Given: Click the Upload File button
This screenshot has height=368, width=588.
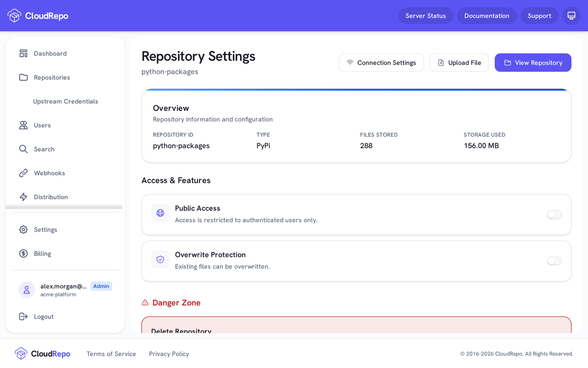Looking at the screenshot, I should [459, 63].
